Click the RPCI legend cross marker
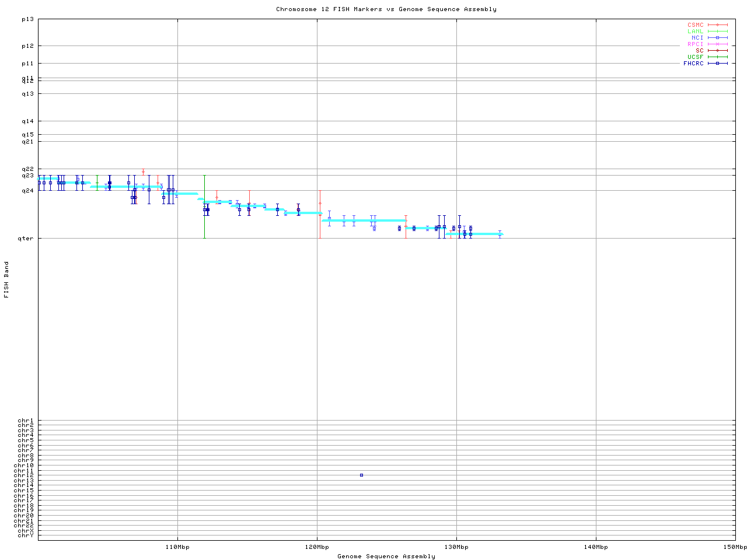747x560 pixels. [x=717, y=44]
